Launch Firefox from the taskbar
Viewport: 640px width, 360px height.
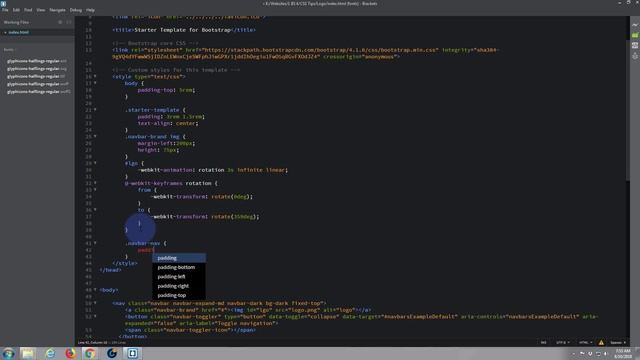tap(71, 353)
